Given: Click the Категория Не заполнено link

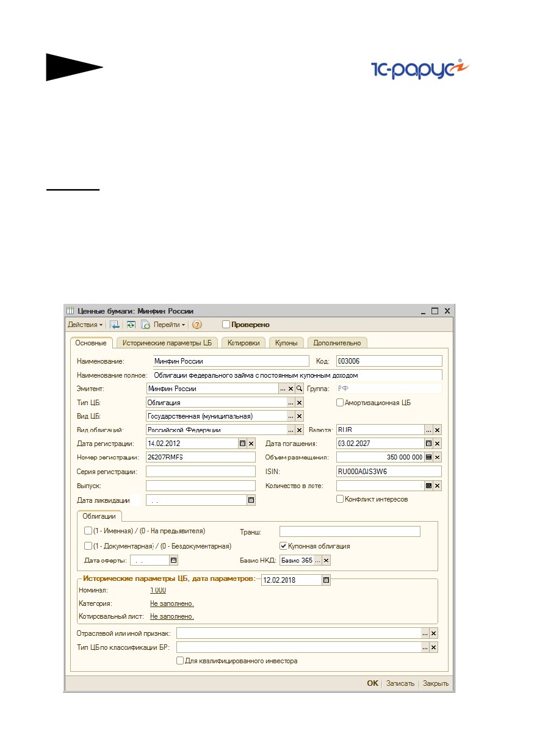Looking at the screenshot, I should coord(172,603).
